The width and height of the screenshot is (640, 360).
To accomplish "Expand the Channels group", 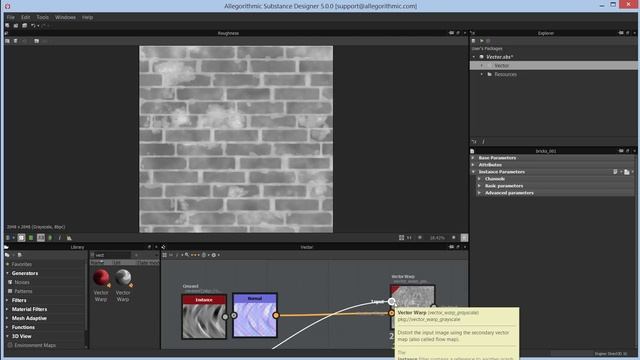I will [x=480, y=179].
